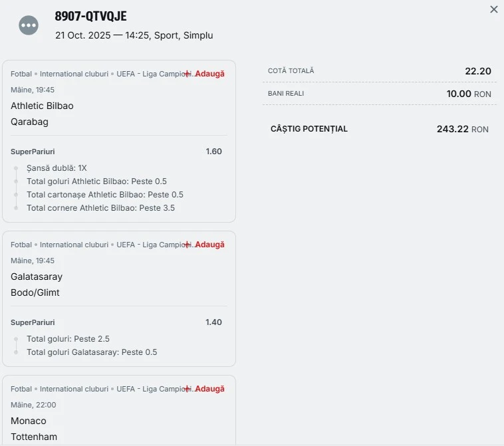Click the Câștig potențial 243.22 RON amount
Screen dimensions: 504x446
pos(462,129)
